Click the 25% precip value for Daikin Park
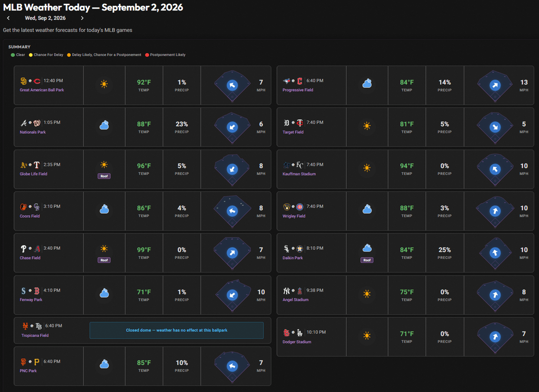The width and height of the screenshot is (539, 392). click(x=444, y=250)
